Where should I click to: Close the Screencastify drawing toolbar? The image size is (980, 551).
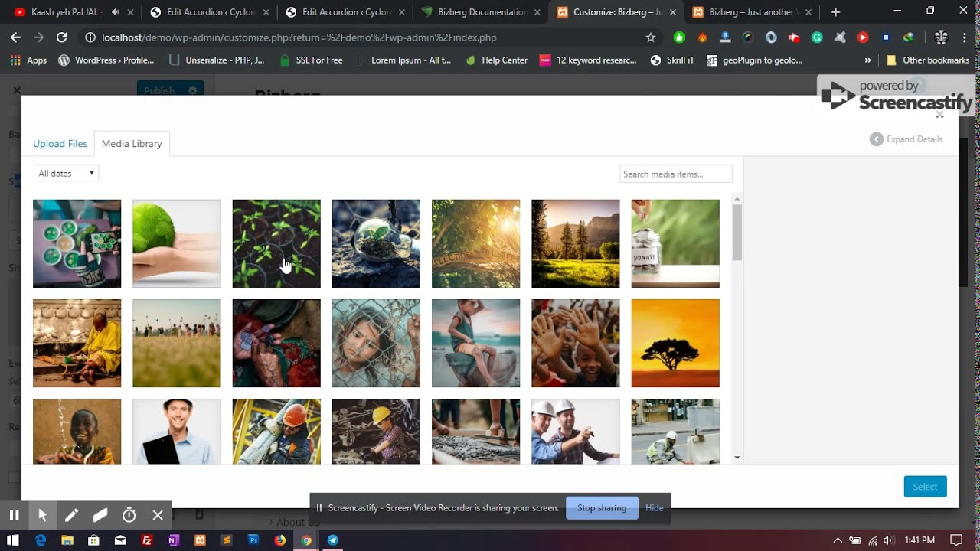pyautogui.click(x=158, y=515)
